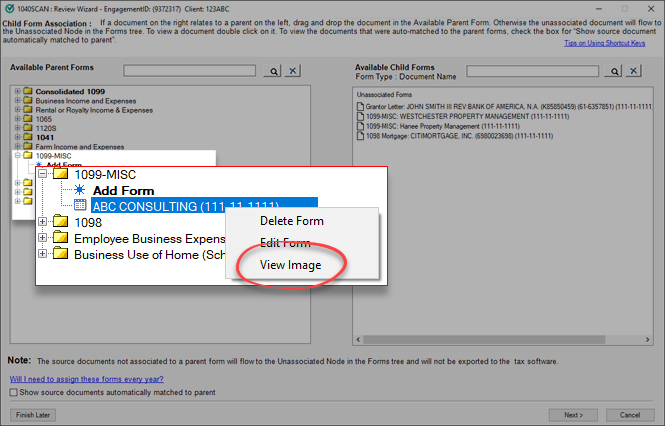The height and width of the screenshot is (426, 665).
Task: Click the Add Form star icon
Action: pyautogui.click(x=81, y=190)
